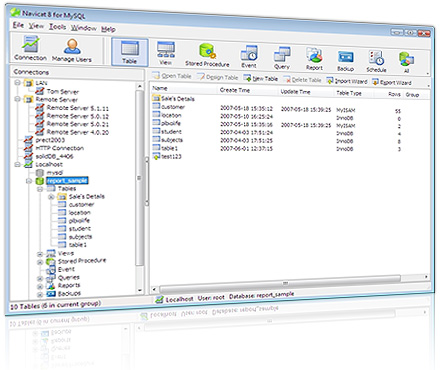The width and height of the screenshot is (440, 370).
Task: Click the connections tree scroll down arrow
Action: (140, 290)
